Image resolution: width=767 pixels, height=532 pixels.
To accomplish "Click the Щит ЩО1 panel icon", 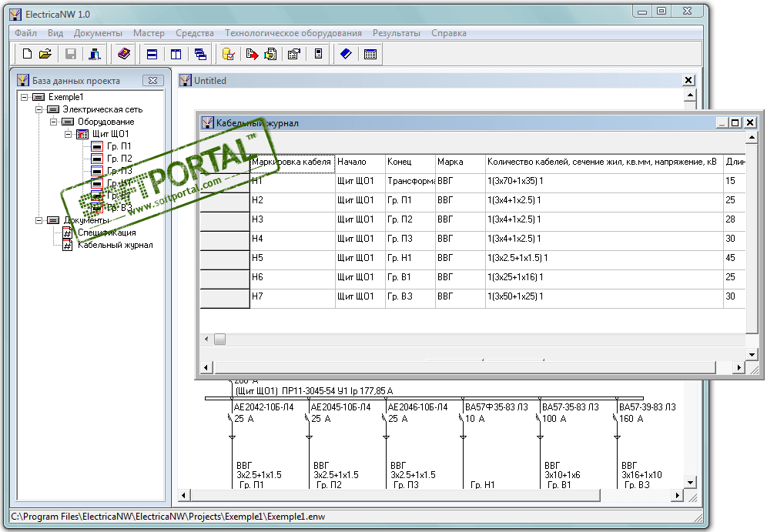I will [x=82, y=134].
